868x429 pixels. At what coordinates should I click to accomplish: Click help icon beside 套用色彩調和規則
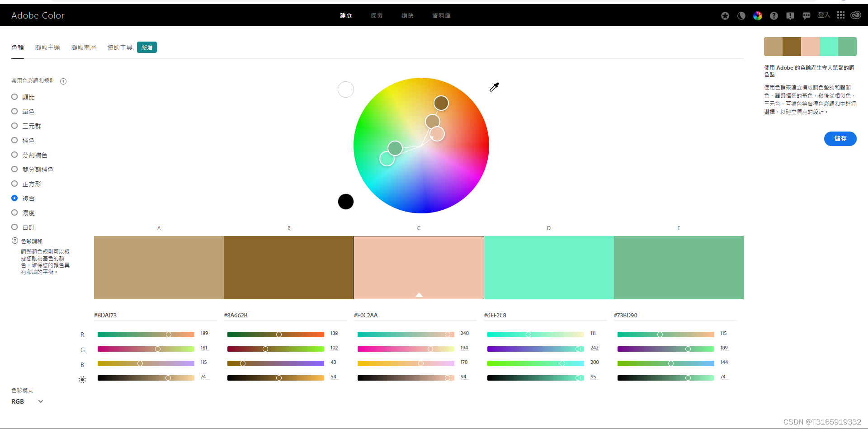(x=63, y=81)
